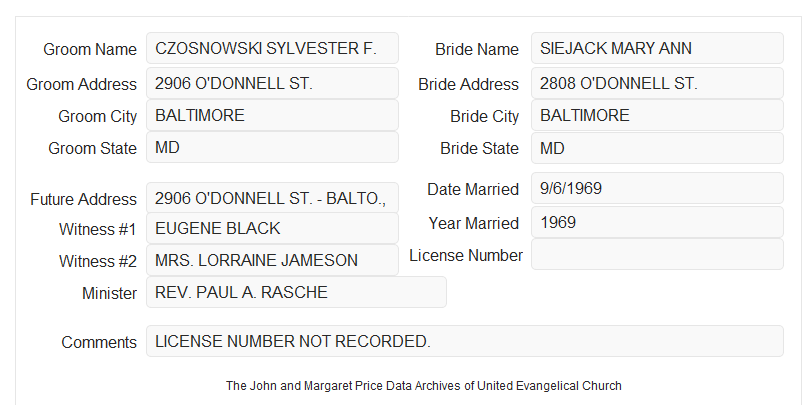This screenshot has width=805, height=405.
Task: Click the Groom Name field
Action: (272, 48)
